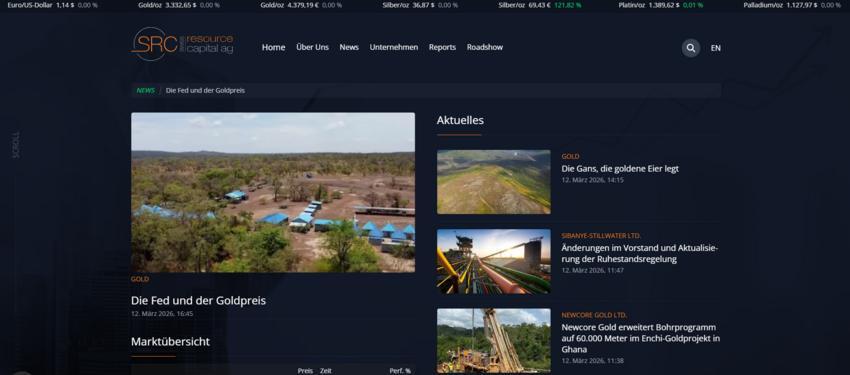
Task: Click GOLD tag above 'Die Gans' article
Action: coord(570,156)
